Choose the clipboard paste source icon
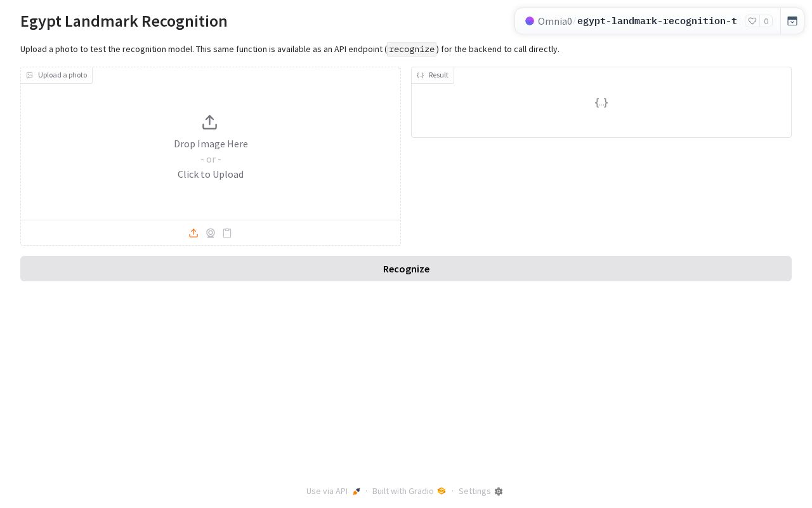 227,233
